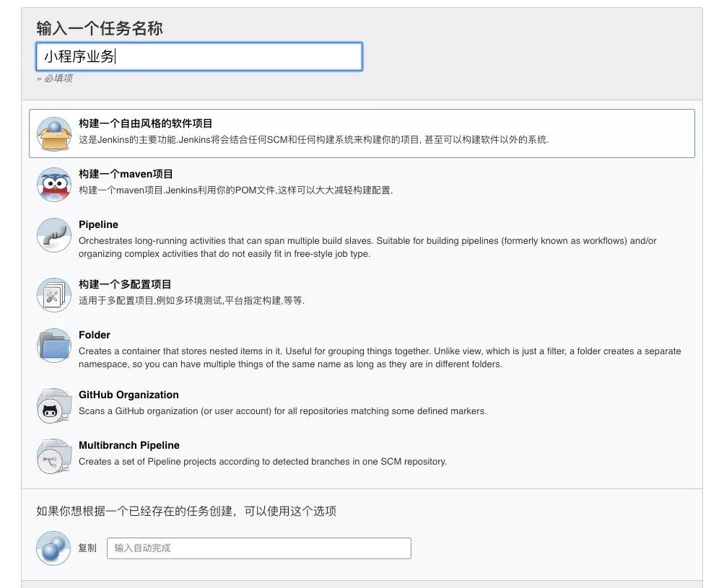Click the Folder 'Creates a container' description

pyautogui.click(x=380, y=358)
